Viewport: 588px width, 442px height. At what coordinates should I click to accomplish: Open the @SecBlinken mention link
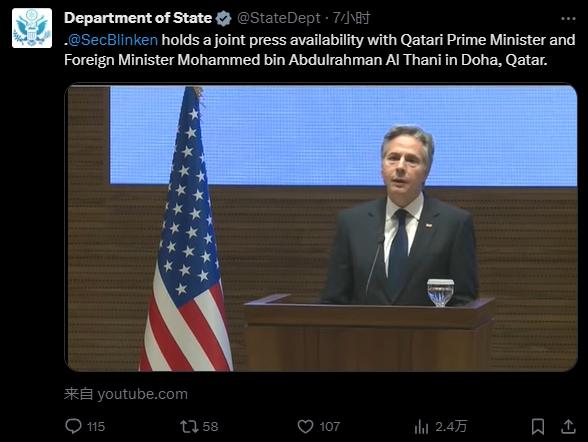[112, 40]
